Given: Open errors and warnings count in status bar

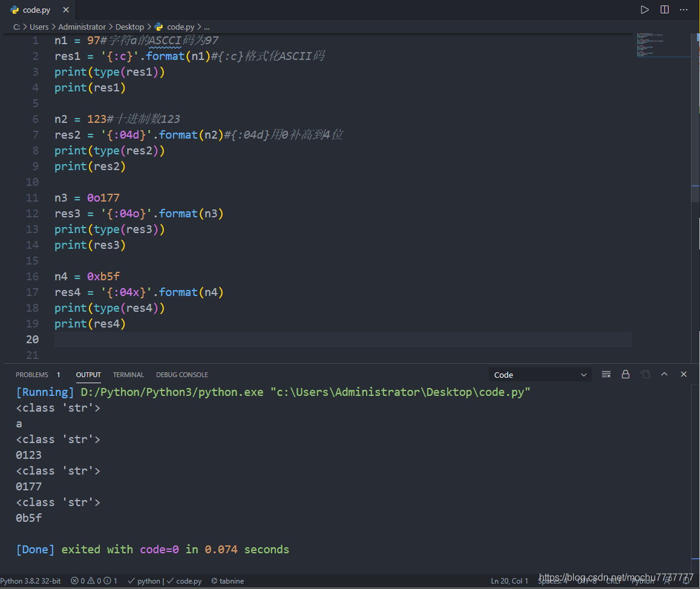Looking at the screenshot, I should pos(94,581).
